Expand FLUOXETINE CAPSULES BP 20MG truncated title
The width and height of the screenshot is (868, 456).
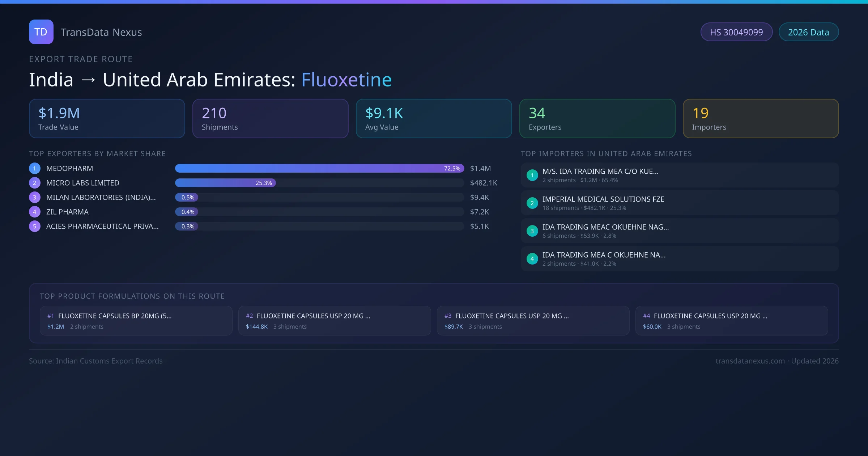pyautogui.click(x=115, y=316)
